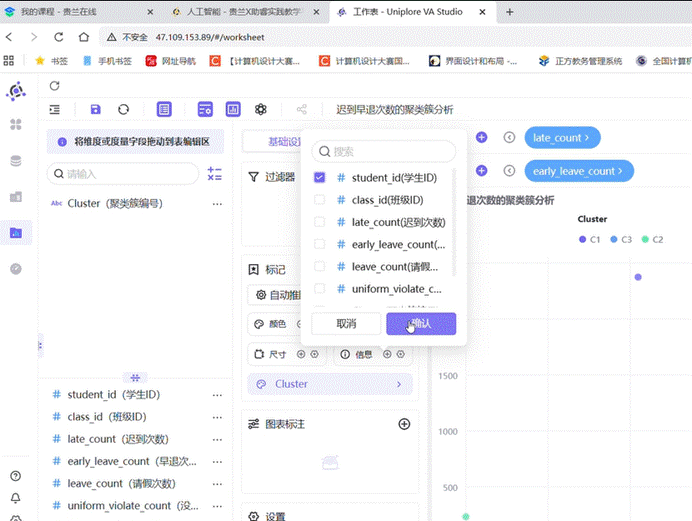
Task: Click the browser address bar
Action: tap(395, 37)
